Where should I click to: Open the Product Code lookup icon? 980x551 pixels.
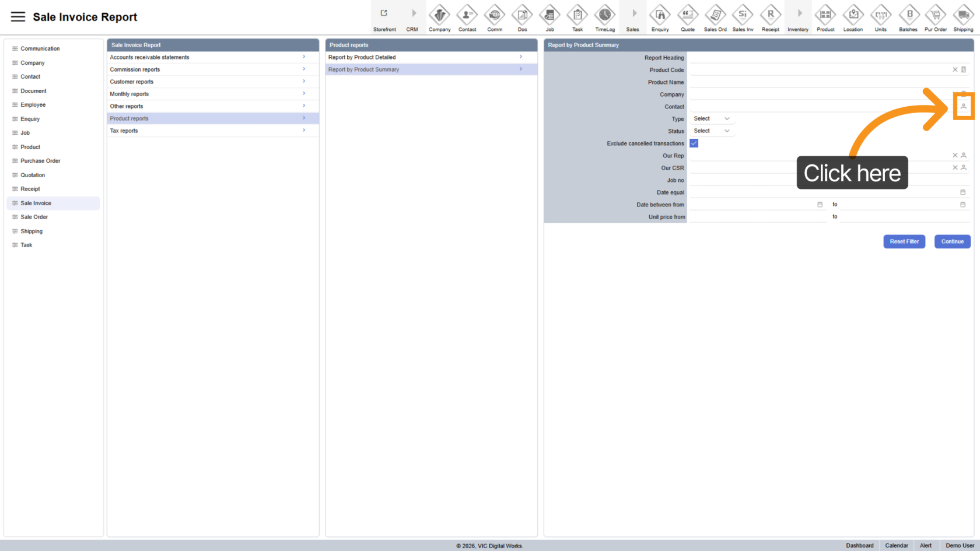pos(964,70)
